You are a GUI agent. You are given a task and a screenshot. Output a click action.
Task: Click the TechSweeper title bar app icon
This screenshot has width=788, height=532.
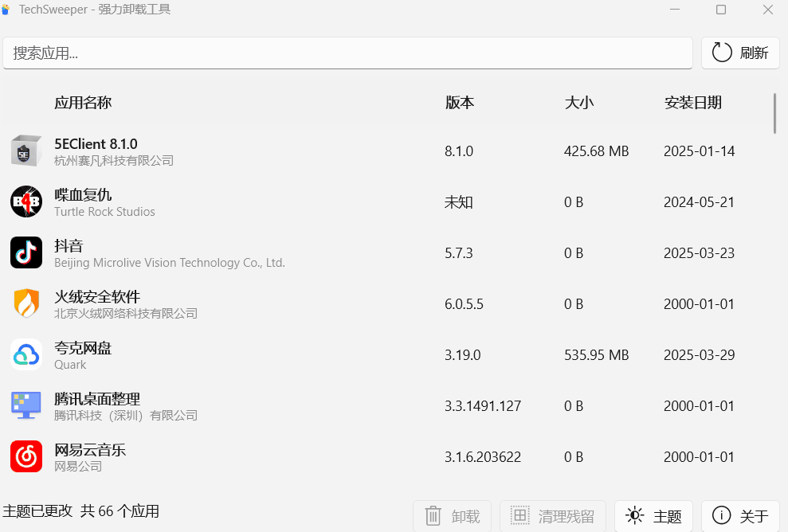(x=6, y=9)
